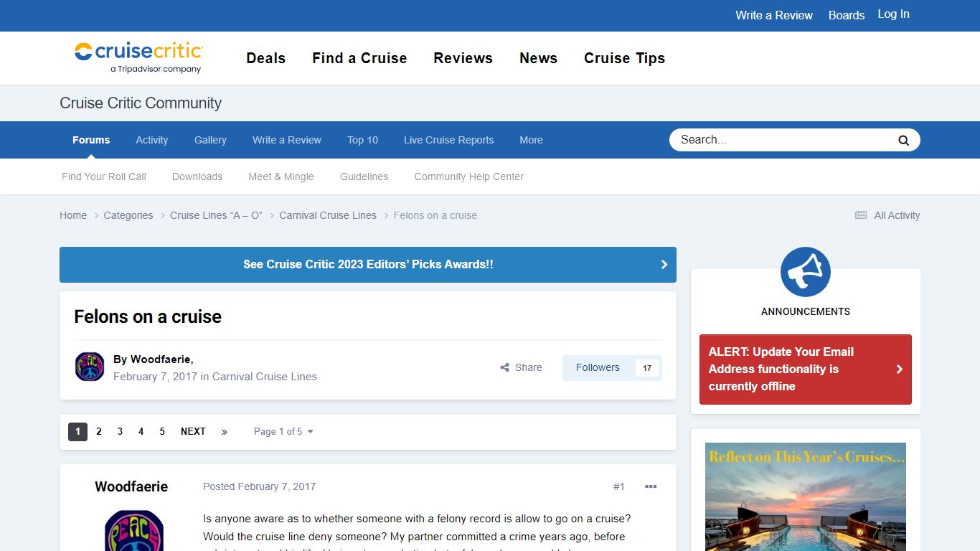Open the Reflect on This Year's Cruises ad image
Image resolution: width=980 pixels, height=551 pixels.
coord(806,496)
